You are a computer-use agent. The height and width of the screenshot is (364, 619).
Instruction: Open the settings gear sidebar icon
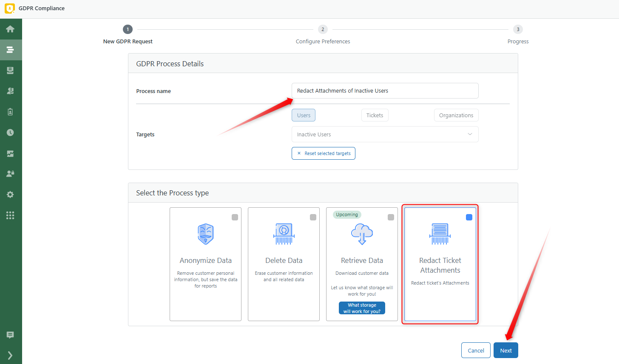point(10,195)
